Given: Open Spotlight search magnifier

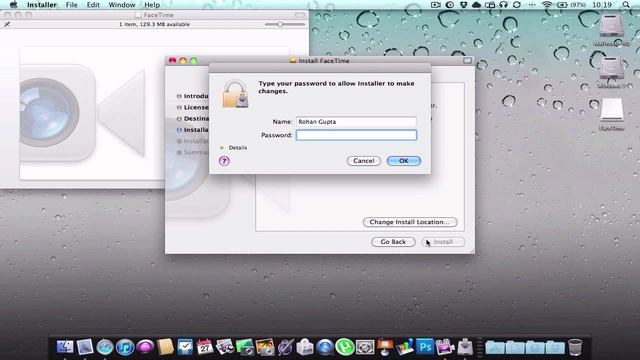Looking at the screenshot, I should click(x=626, y=5).
